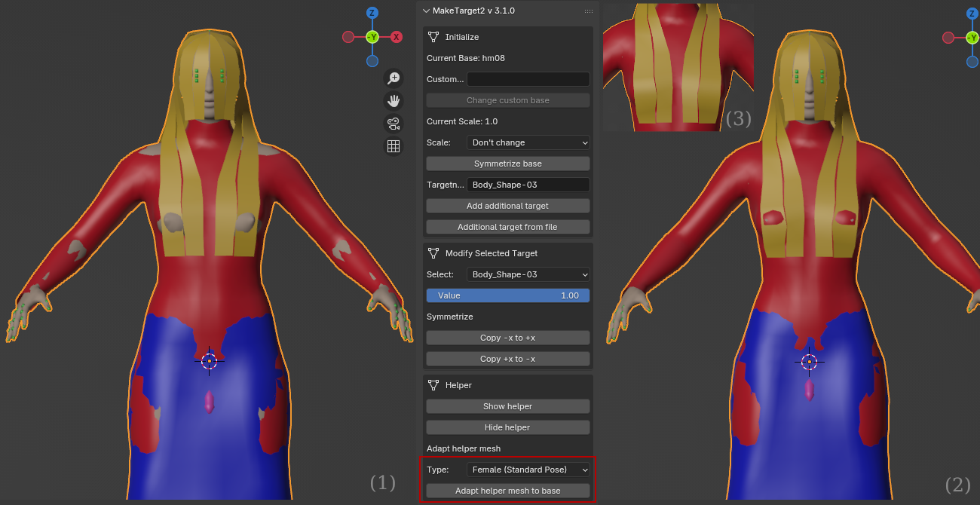
Task: Open the helper Type dropdown
Action: click(x=528, y=470)
